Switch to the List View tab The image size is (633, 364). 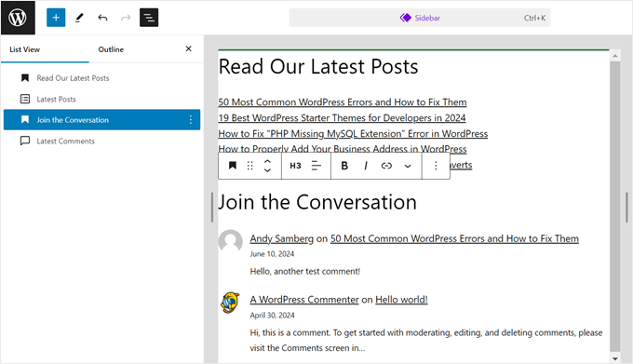24,49
